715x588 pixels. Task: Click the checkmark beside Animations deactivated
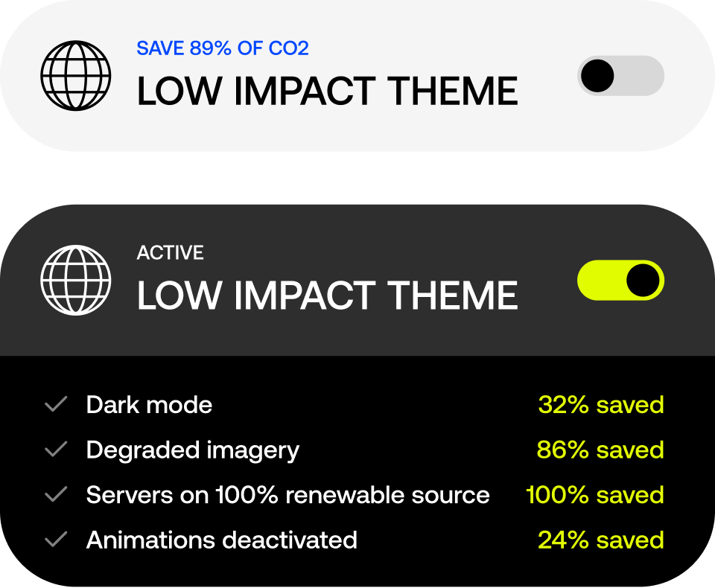[x=56, y=540]
